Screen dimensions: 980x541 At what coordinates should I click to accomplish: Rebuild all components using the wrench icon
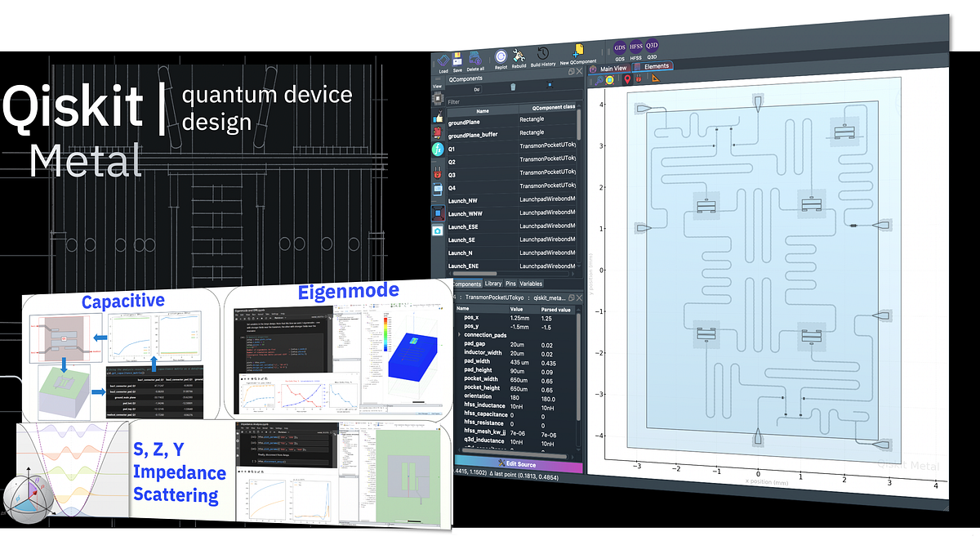tap(518, 54)
